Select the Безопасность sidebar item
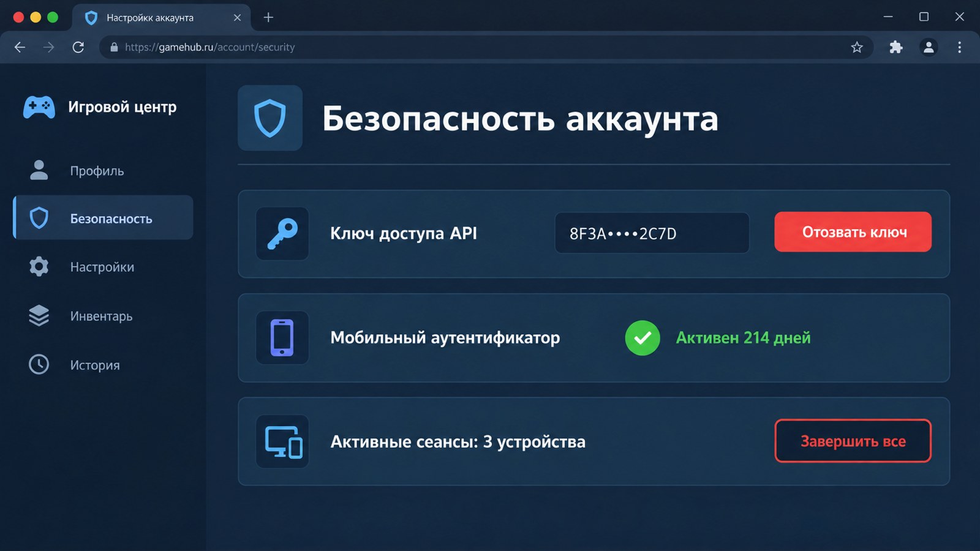Viewport: 980px width, 551px height. tap(103, 217)
